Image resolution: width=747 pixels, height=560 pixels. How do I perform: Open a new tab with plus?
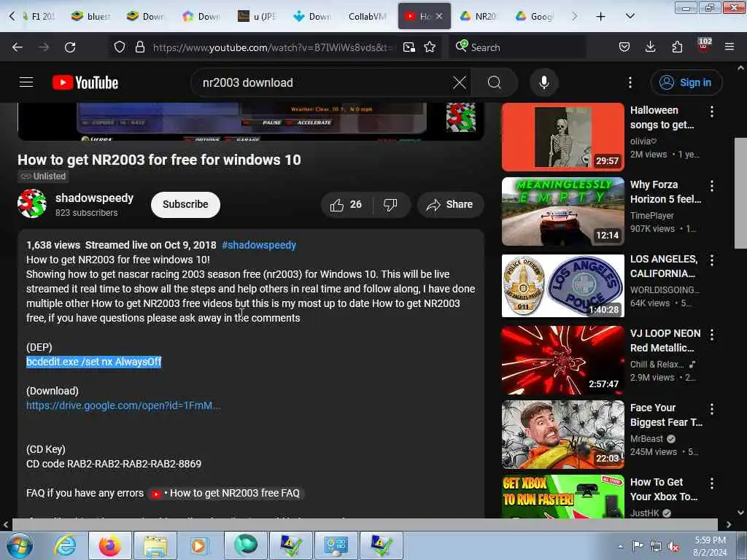click(x=601, y=16)
